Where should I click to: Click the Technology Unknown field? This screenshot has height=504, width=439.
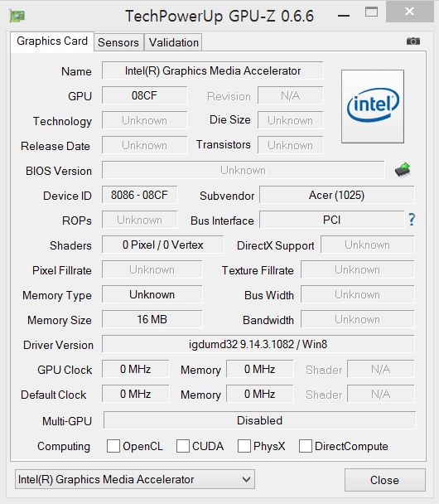pos(144,120)
